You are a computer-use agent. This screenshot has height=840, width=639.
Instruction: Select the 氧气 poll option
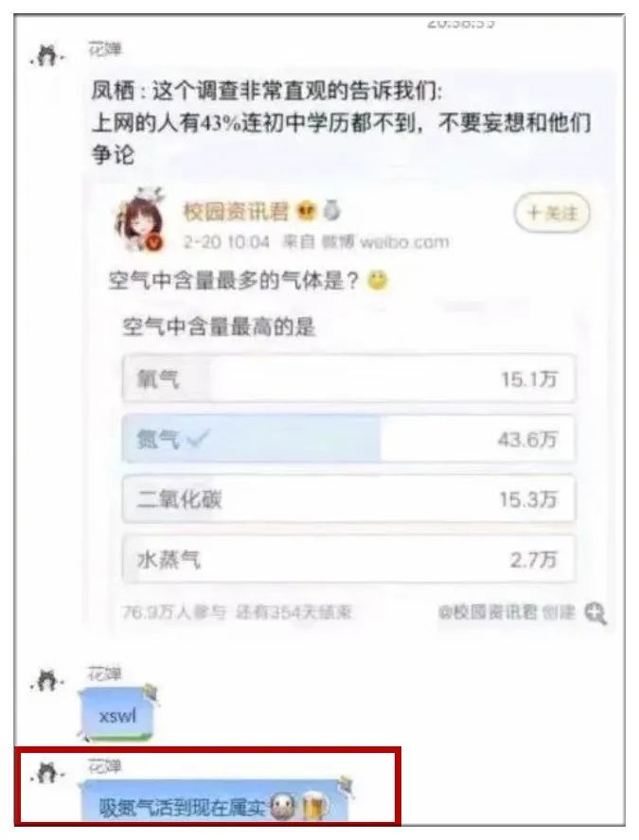tap(349, 378)
